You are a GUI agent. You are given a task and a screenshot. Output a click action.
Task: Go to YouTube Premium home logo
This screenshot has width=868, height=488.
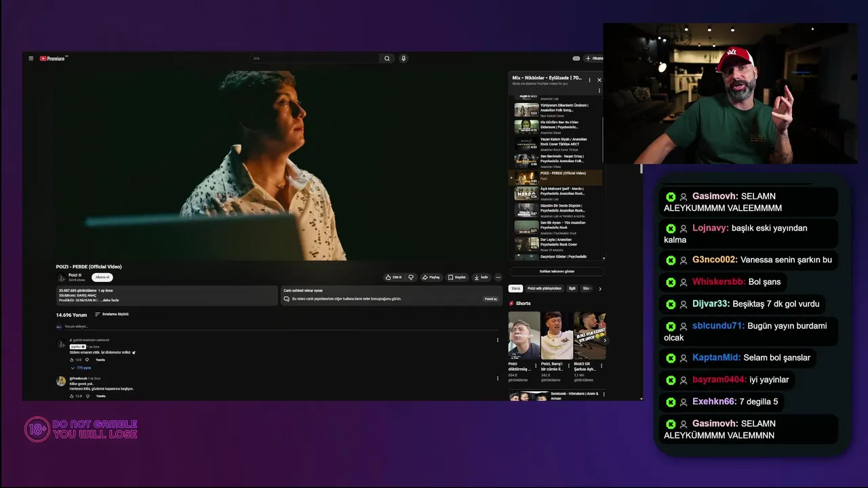tap(53, 58)
